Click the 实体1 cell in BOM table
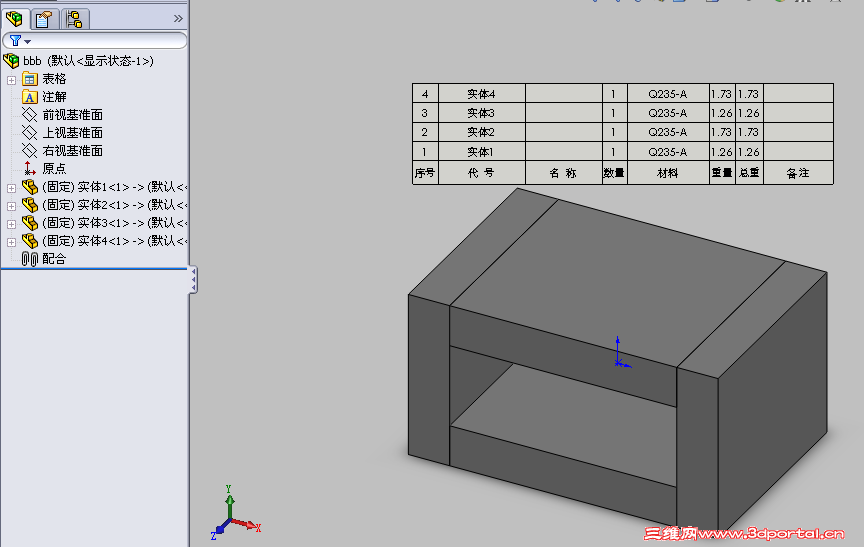The height and width of the screenshot is (547, 864). coord(482,151)
